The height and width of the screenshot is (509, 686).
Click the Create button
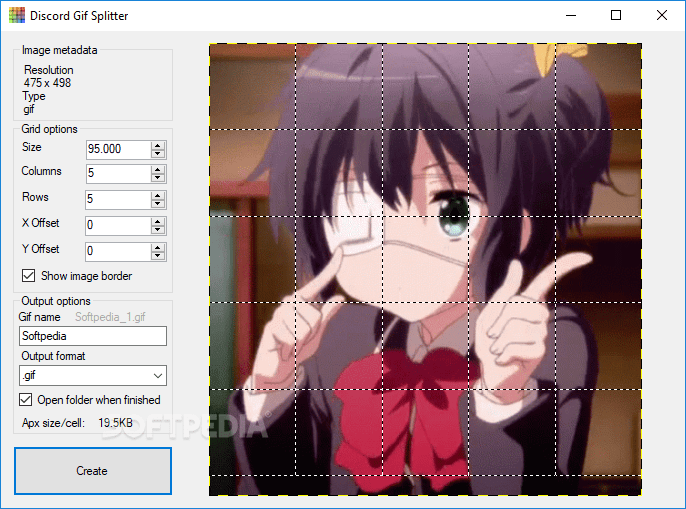93,471
